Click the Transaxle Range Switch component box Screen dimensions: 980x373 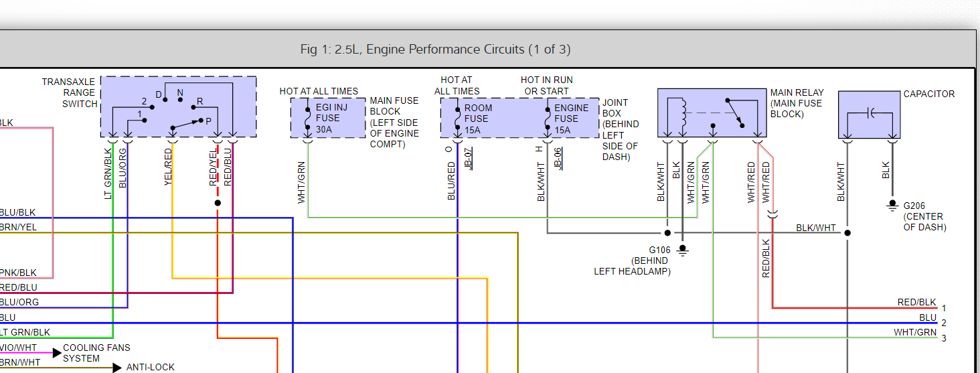click(x=178, y=106)
